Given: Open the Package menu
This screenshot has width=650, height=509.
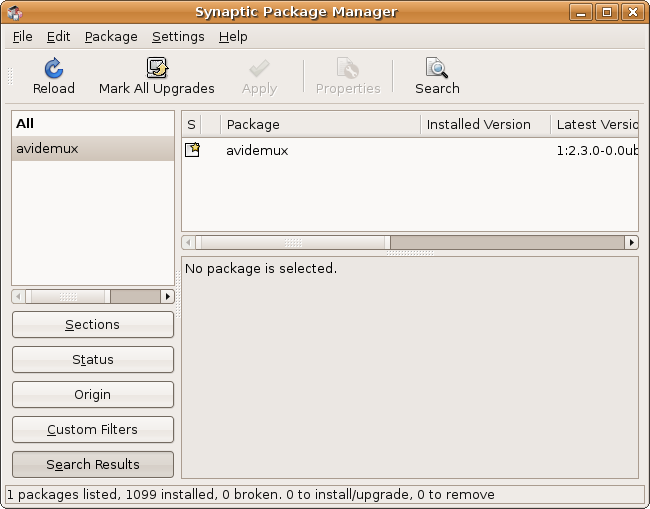Looking at the screenshot, I should [111, 36].
